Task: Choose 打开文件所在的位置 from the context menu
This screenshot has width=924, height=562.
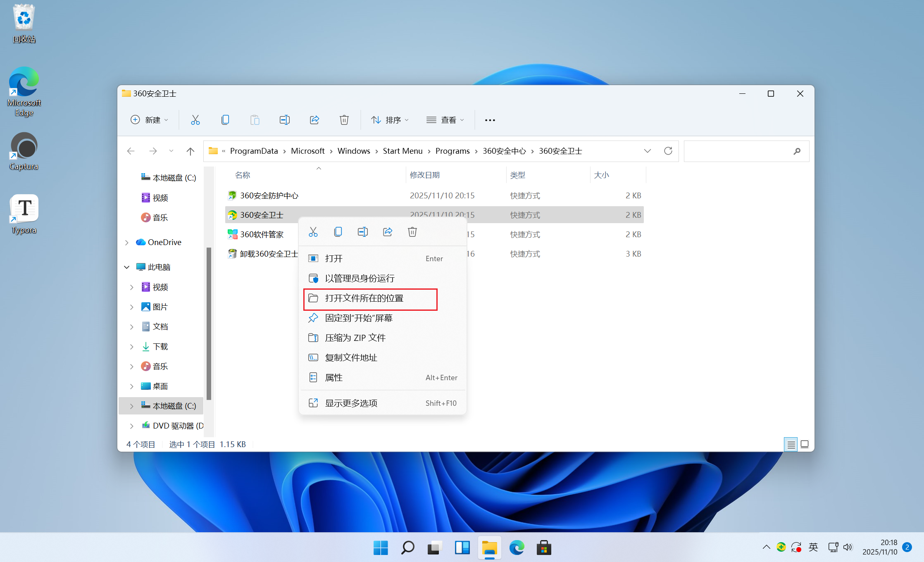Action: [x=364, y=298]
